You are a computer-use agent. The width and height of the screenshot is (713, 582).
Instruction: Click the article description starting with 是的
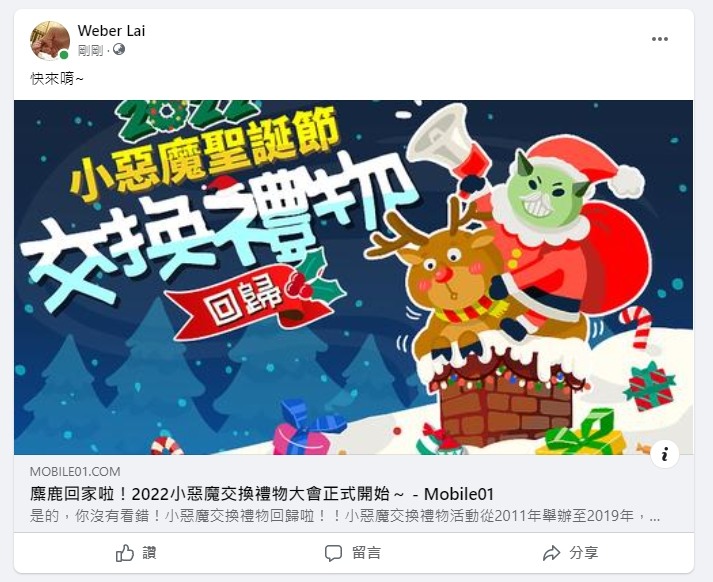pos(345,516)
